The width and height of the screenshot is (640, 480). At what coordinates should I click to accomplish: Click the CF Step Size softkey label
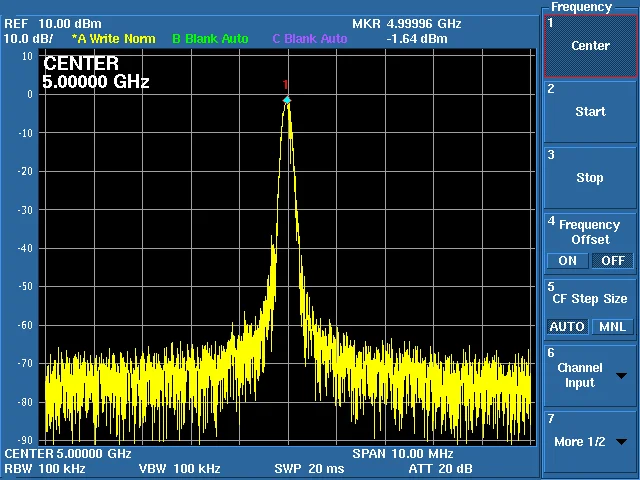(590, 299)
